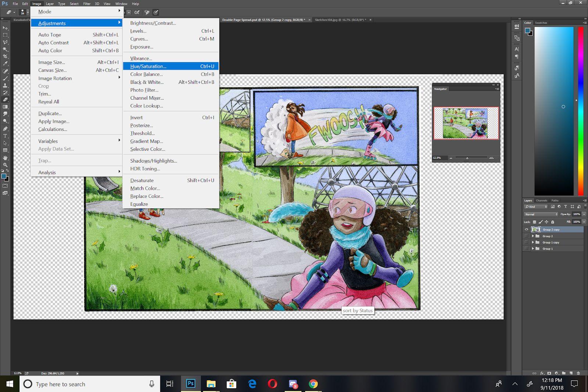
Task: Click the Delete layer trash icon
Action: click(578, 373)
